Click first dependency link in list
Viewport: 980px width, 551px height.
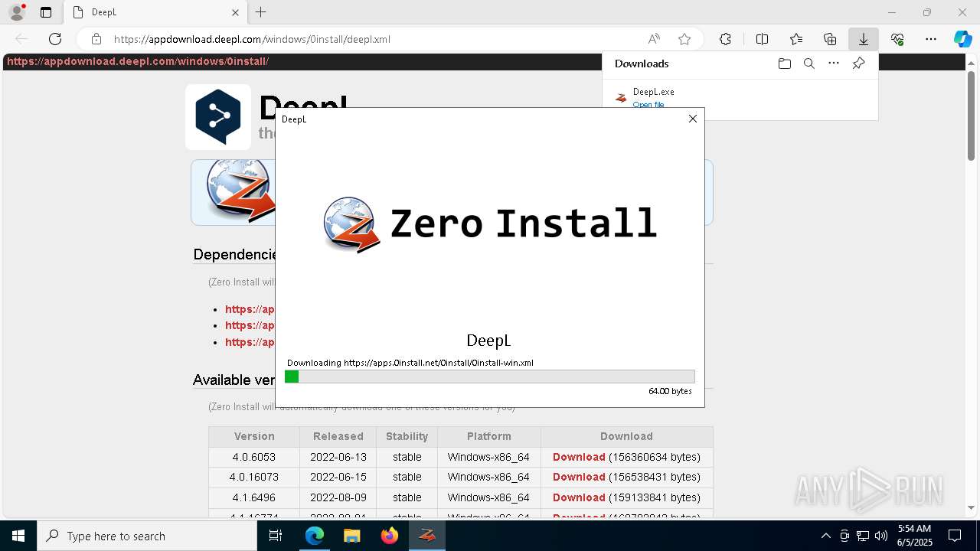coord(250,309)
